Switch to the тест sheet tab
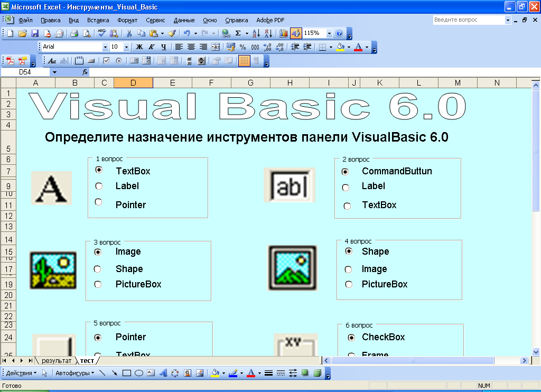This screenshot has width=541, height=392. tap(87, 361)
